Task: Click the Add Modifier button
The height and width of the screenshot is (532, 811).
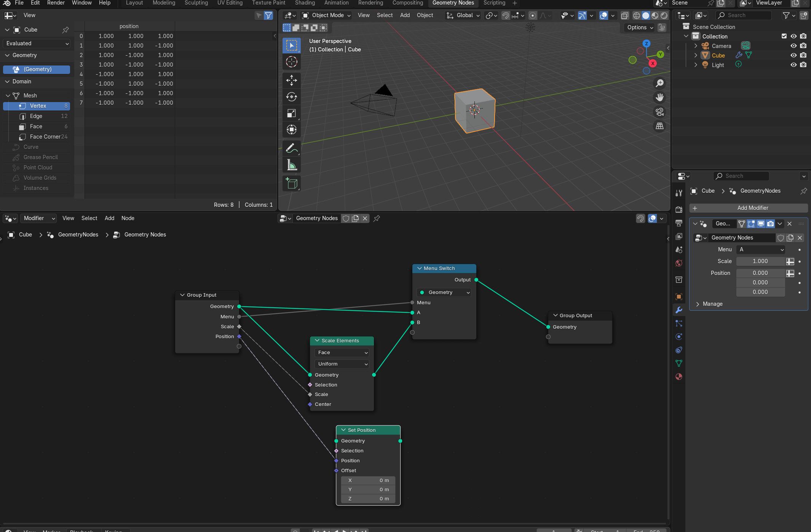Action: click(x=749, y=208)
